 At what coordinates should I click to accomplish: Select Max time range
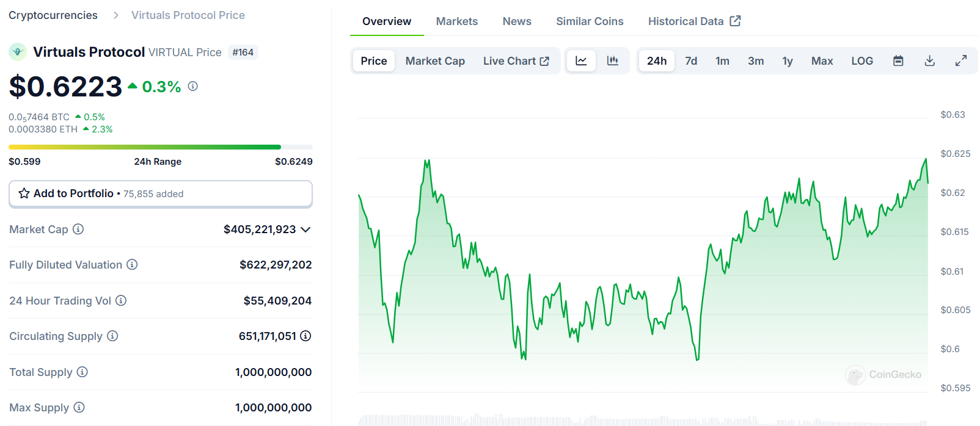tap(822, 61)
